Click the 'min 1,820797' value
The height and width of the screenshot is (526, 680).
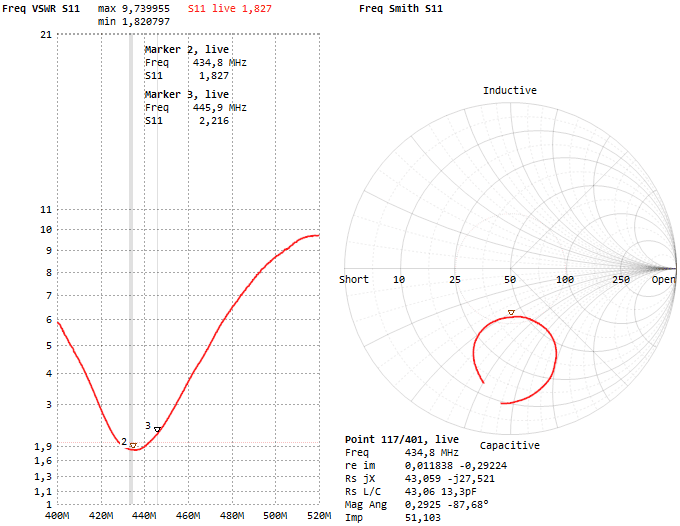point(134,21)
